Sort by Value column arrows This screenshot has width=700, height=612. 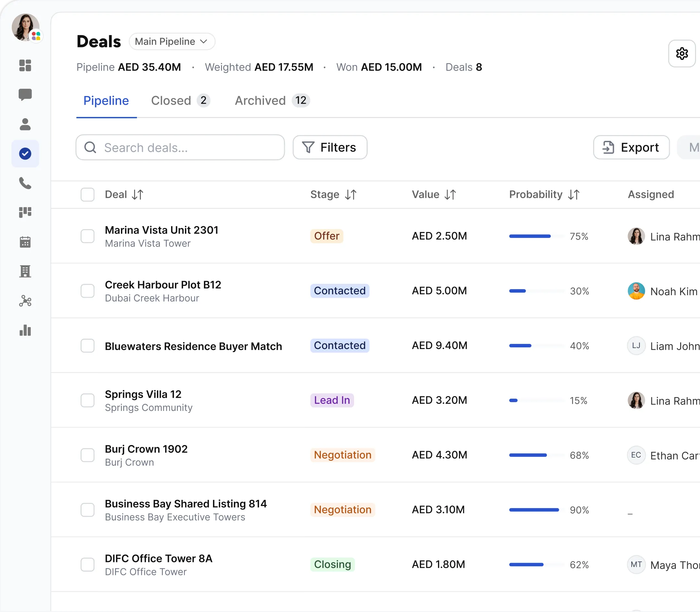click(450, 195)
